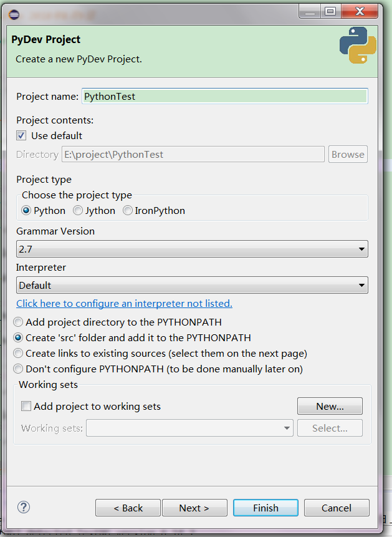This screenshot has height=537, width=392.
Task: Enable Add project to working sets
Action: click(26, 406)
